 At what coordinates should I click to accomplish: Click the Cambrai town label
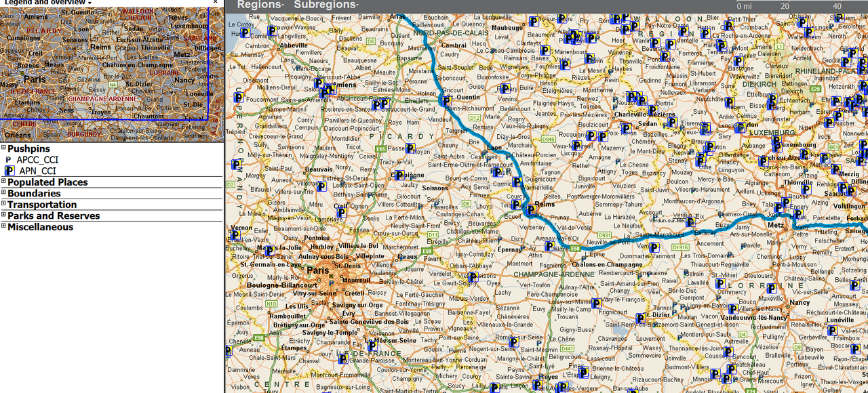[x=453, y=45]
